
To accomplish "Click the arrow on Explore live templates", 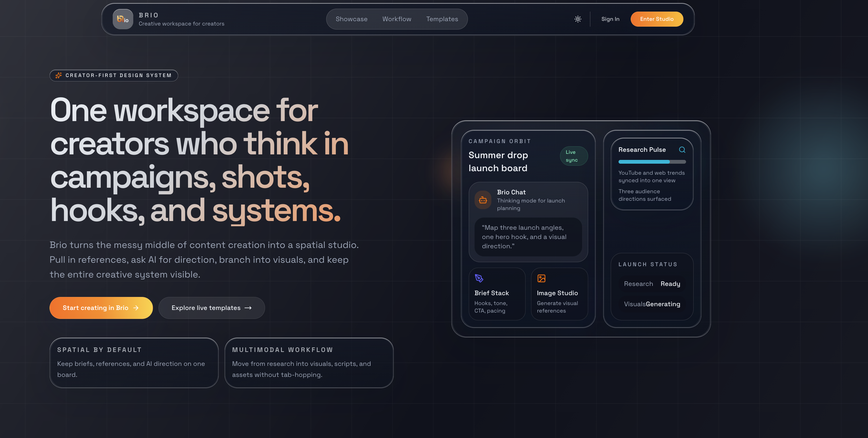I will pos(248,308).
